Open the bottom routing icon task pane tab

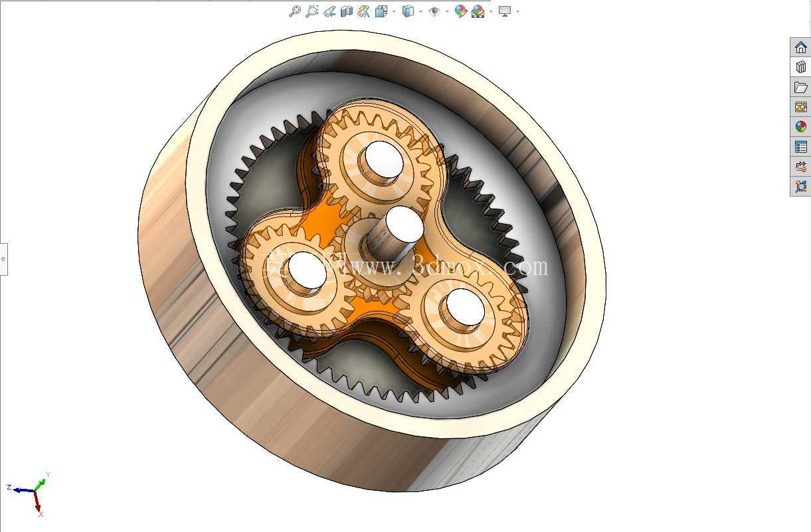click(800, 187)
